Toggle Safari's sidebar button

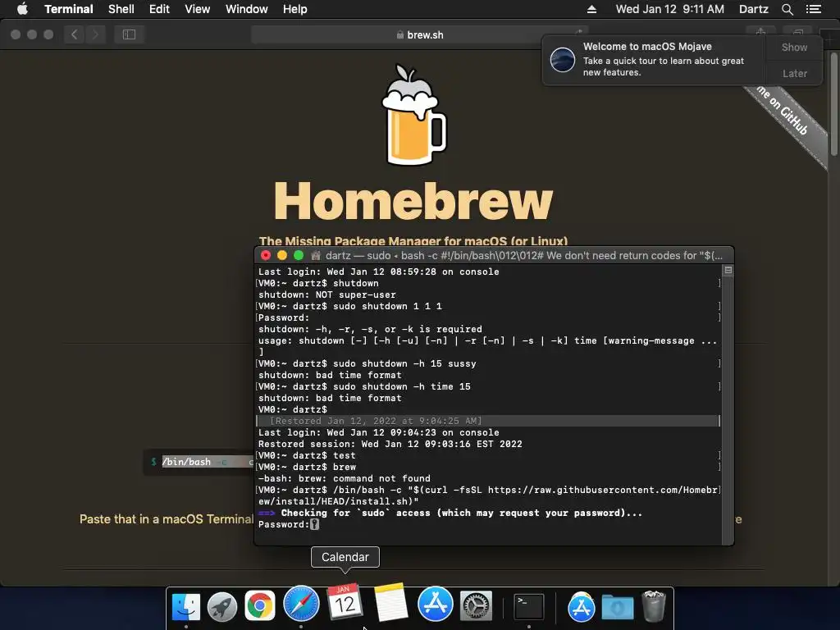129,34
